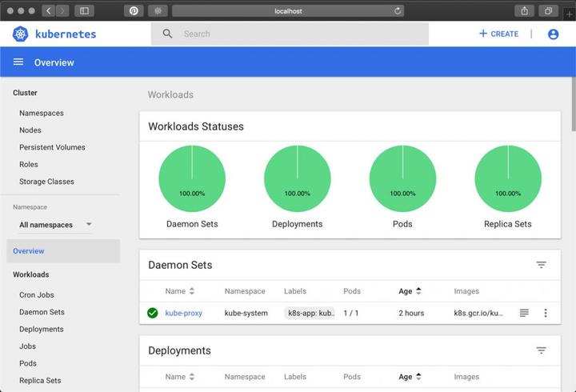Reload the localhost page
Screen dimensions: 576x392
click(398, 11)
